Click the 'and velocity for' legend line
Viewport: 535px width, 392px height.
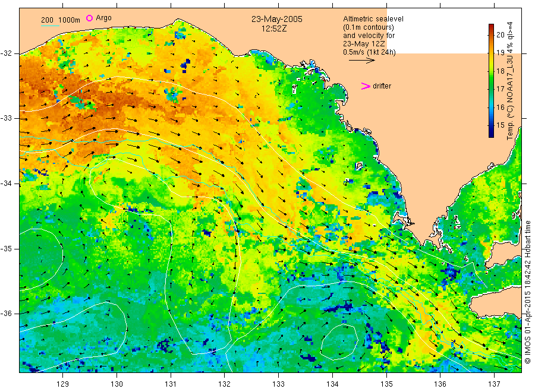369,36
